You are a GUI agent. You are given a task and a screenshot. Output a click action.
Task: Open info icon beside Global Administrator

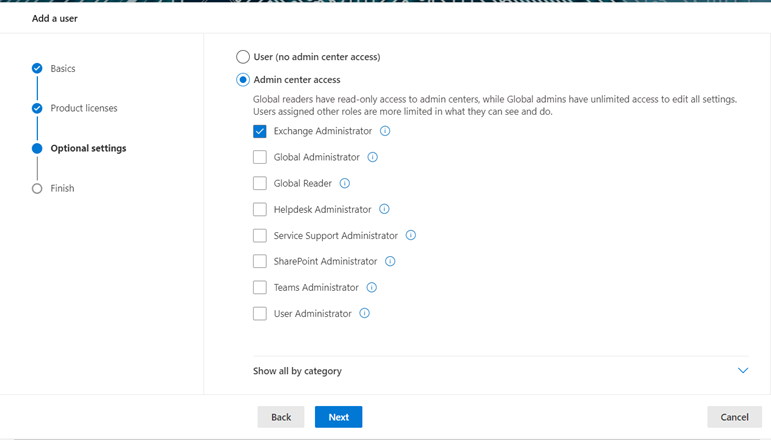[373, 157]
